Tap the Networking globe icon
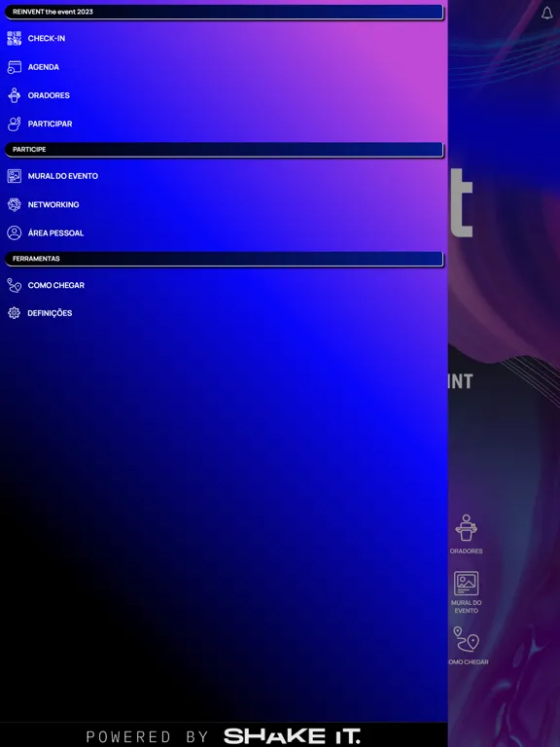Image resolution: width=560 pixels, height=747 pixels. click(15, 205)
